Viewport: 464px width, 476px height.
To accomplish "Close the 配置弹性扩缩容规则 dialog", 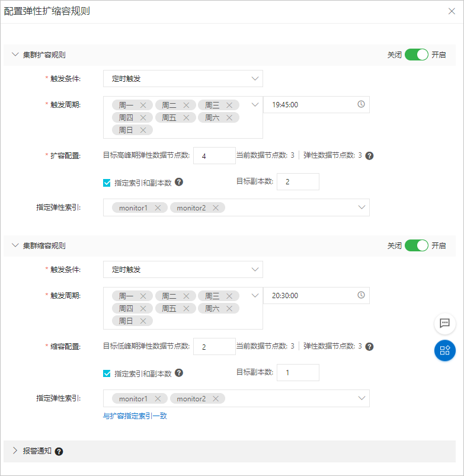I will point(452,11).
